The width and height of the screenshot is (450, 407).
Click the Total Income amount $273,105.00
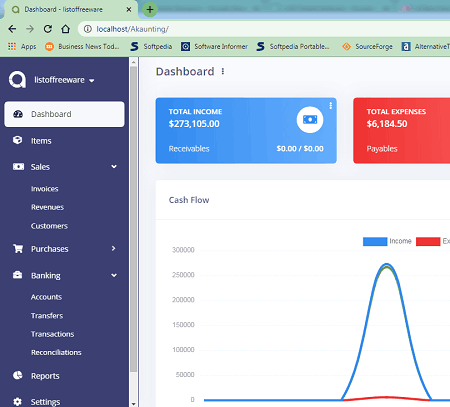pyautogui.click(x=194, y=124)
